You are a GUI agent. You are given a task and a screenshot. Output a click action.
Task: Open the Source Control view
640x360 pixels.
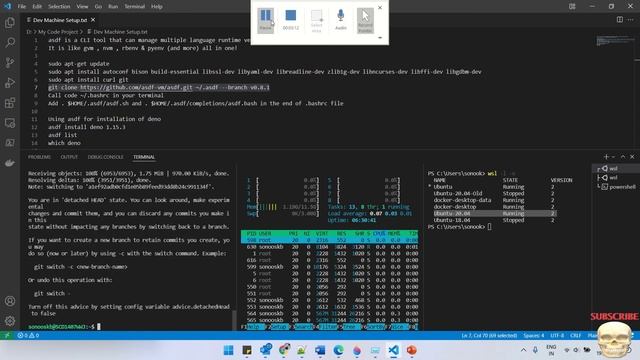pyautogui.click(x=10, y=62)
